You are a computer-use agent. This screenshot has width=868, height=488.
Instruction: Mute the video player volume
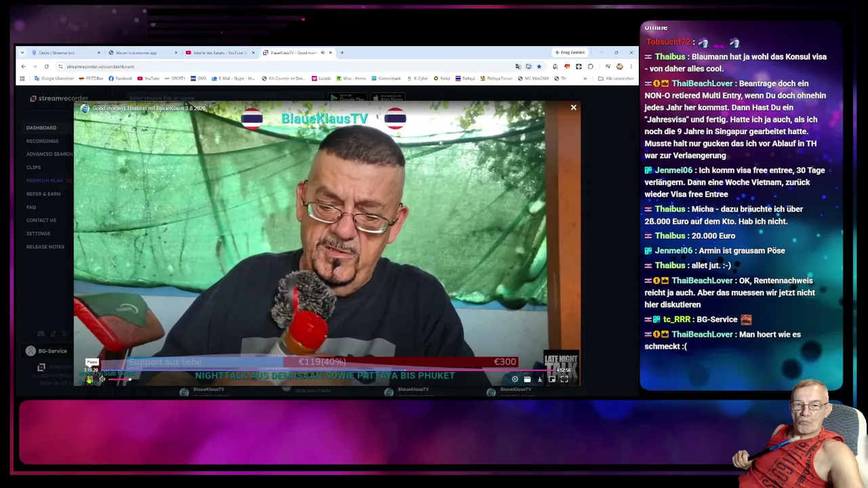(x=102, y=380)
